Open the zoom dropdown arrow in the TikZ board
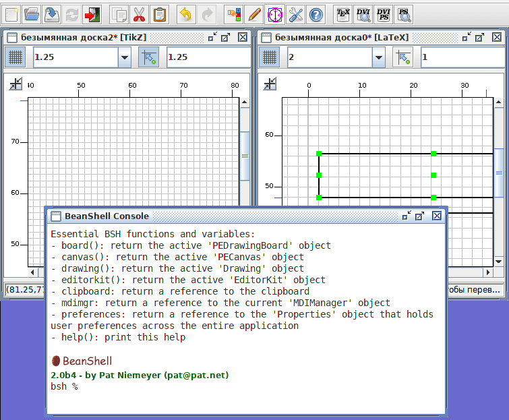Image resolution: width=509 pixels, height=420 pixels. [124, 57]
